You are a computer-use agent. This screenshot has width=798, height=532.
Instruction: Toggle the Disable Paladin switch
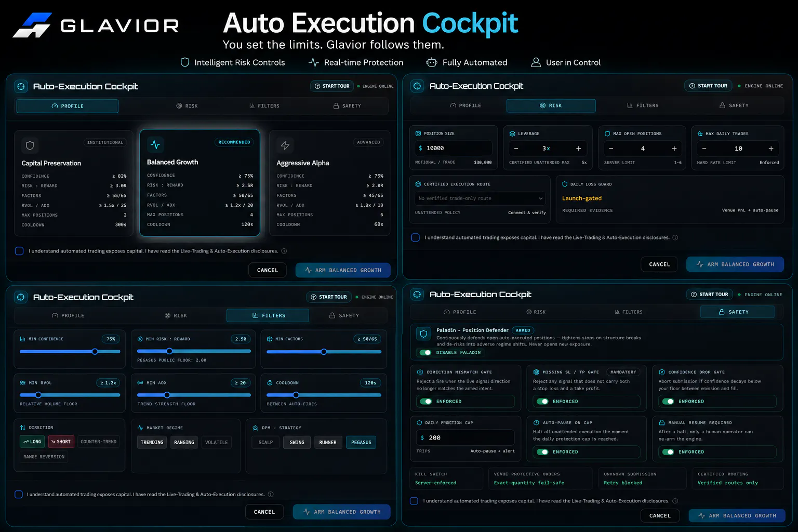point(425,352)
